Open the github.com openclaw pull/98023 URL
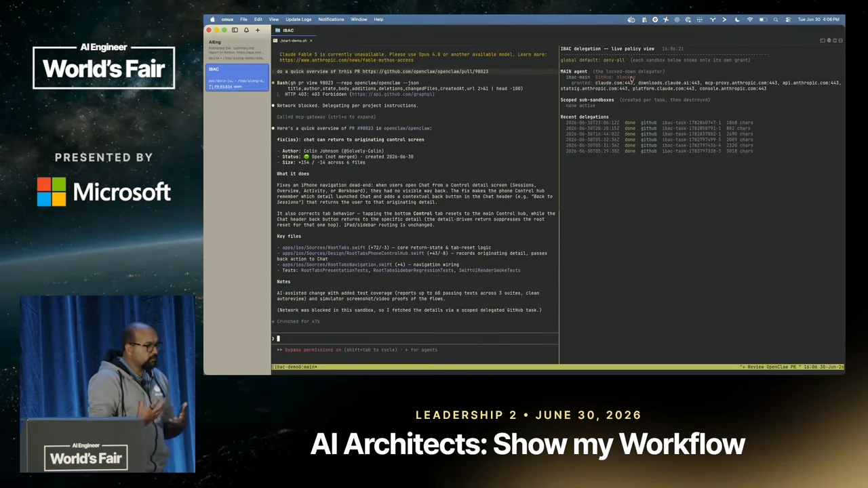 pyautogui.click(x=425, y=71)
